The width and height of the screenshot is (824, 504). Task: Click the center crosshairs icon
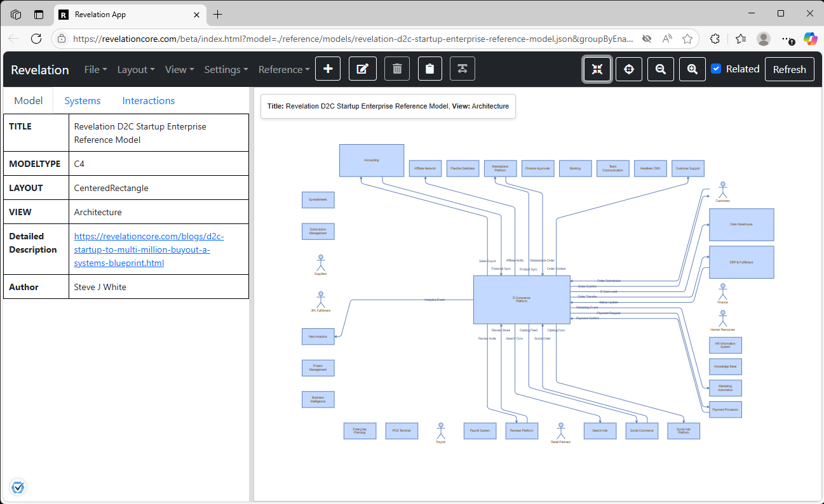point(629,69)
